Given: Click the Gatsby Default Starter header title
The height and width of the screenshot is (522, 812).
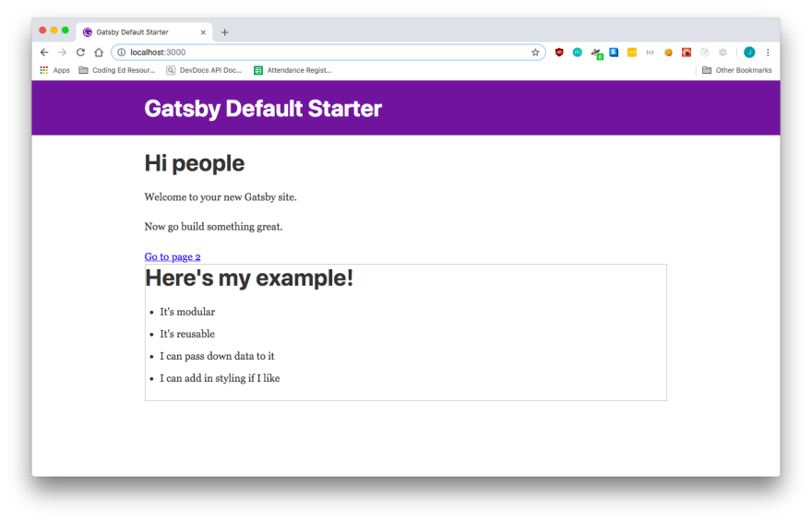Looking at the screenshot, I should pyautogui.click(x=263, y=109).
